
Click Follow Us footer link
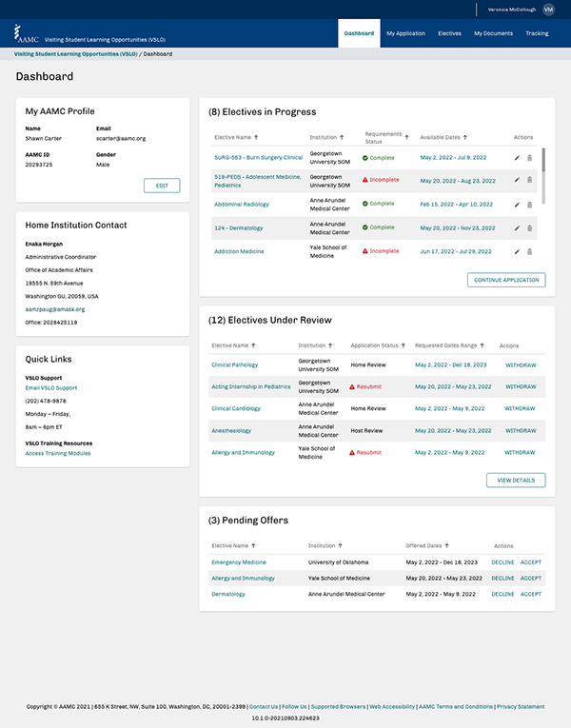pyautogui.click(x=294, y=707)
